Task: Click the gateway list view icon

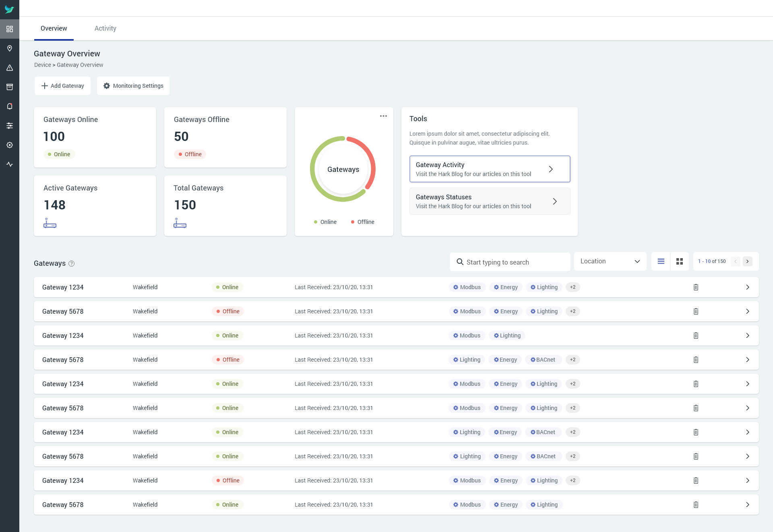Action: pyautogui.click(x=660, y=261)
